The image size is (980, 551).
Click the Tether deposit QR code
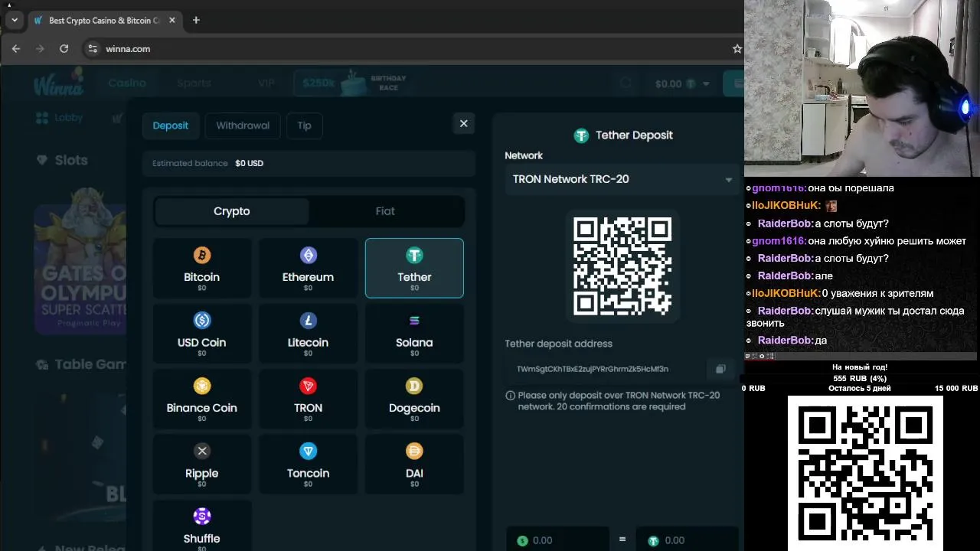click(622, 266)
